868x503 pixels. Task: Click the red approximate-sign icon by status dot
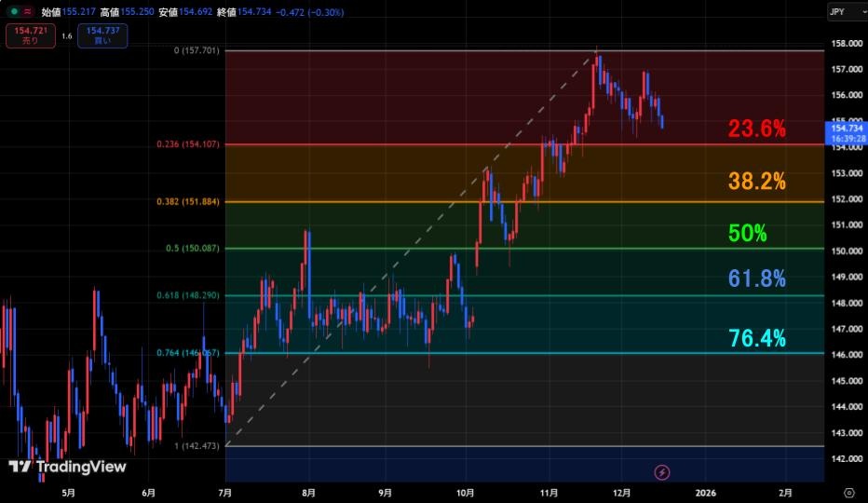[x=29, y=11]
